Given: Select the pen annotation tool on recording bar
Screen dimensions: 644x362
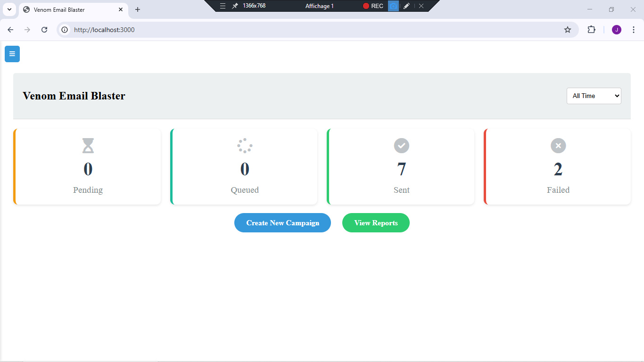Looking at the screenshot, I should point(407,6).
